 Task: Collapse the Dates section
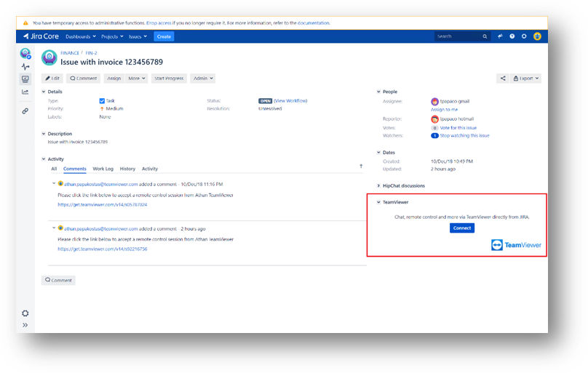(x=378, y=153)
